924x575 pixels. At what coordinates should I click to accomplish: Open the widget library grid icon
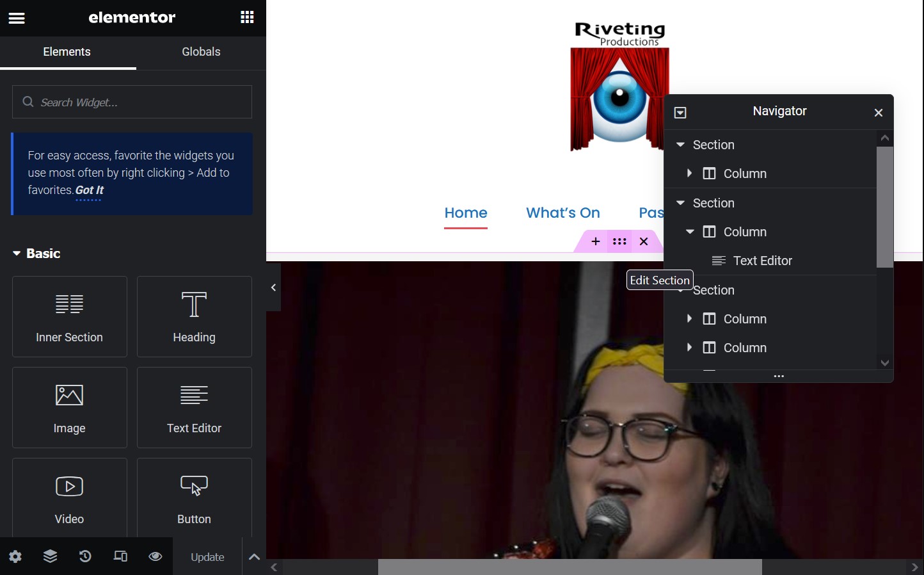[247, 17]
